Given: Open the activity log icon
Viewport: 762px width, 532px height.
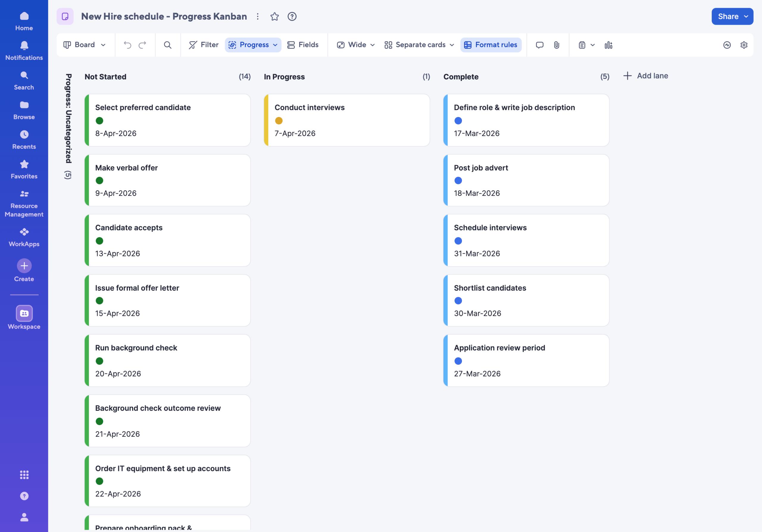Looking at the screenshot, I should [x=727, y=45].
